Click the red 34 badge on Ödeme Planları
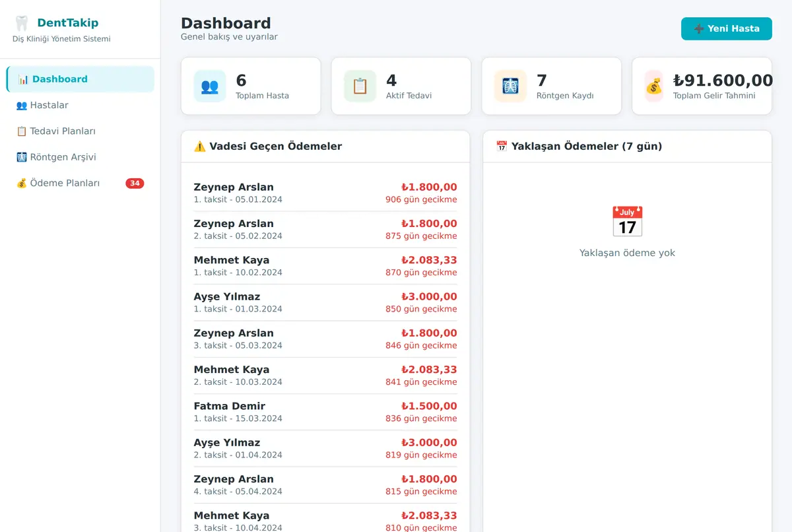 point(135,183)
